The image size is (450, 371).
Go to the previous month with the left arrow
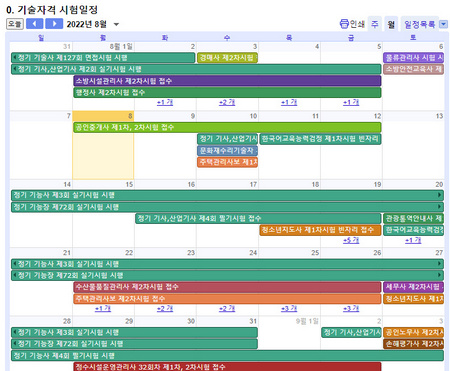[35, 24]
